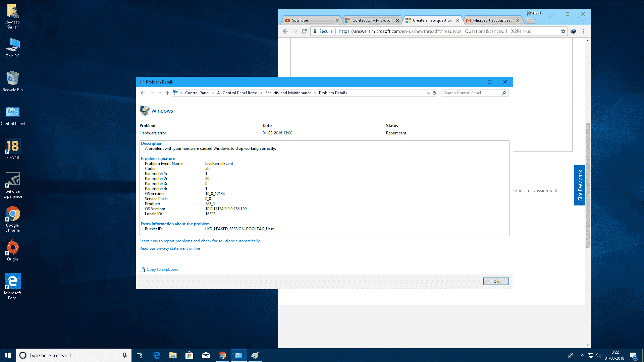Launch Origin desktop shortcut
Viewport: 644px width, 362px height.
coord(13,250)
